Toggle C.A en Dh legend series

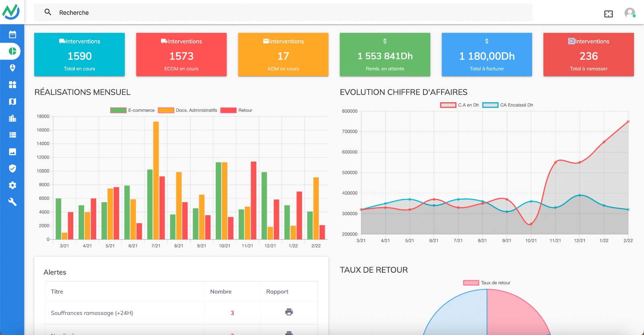pyautogui.click(x=460, y=105)
